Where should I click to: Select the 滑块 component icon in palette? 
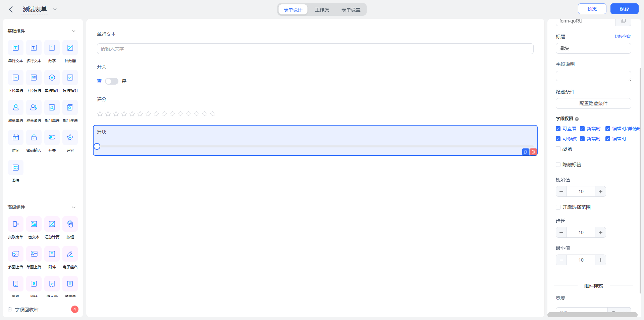[x=16, y=167]
